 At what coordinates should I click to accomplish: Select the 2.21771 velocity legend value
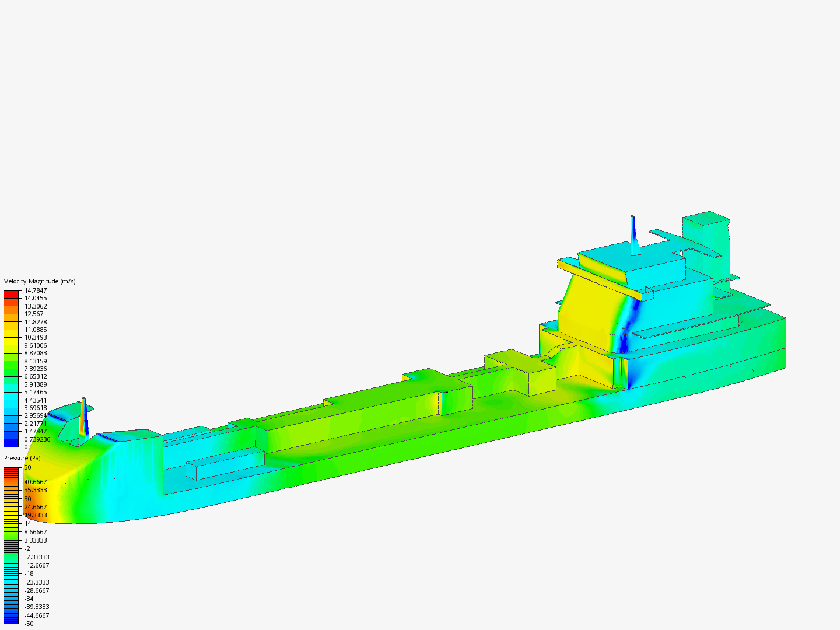(x=36, y=423)
